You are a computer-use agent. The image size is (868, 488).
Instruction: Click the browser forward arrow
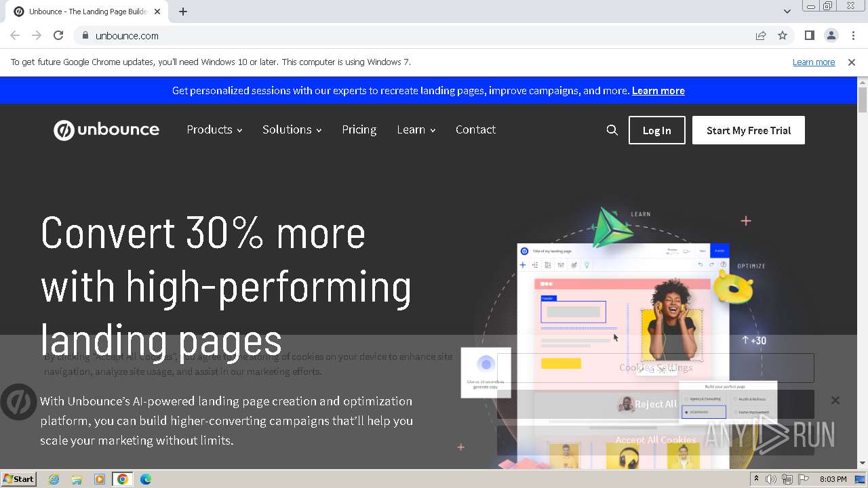click(37, 35)
